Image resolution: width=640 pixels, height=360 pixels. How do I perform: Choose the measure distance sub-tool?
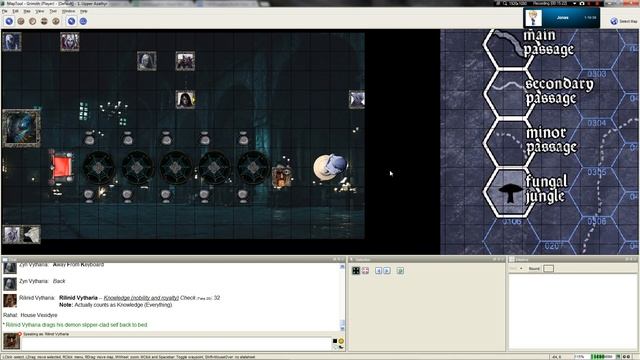(x=83, y=21)
